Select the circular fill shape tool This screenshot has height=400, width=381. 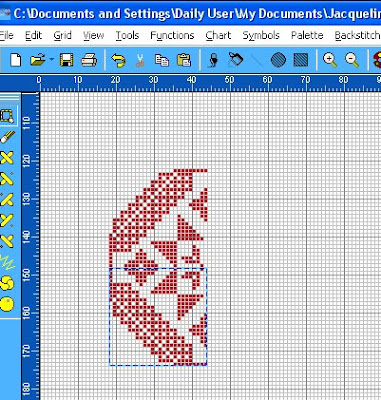click(x=278, y=60)
